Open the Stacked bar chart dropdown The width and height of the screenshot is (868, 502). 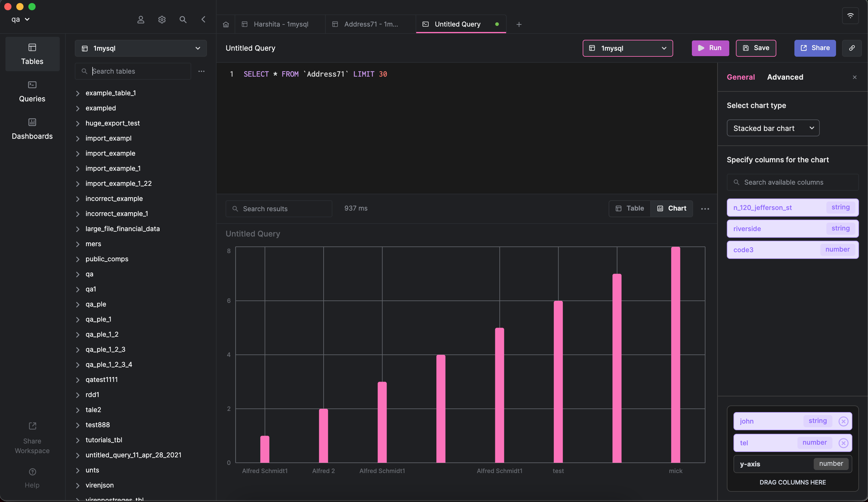[773, 128]
